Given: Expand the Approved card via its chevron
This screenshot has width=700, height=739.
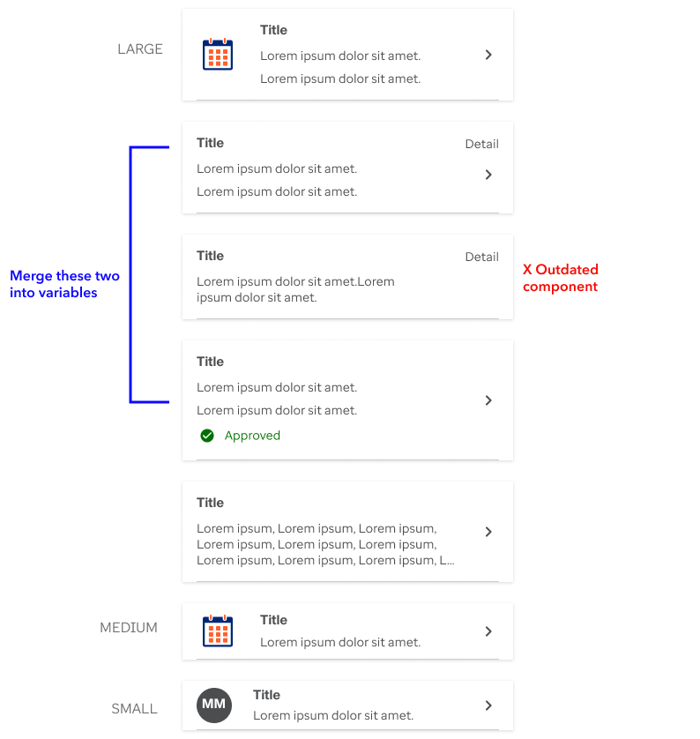Looking at the screenshot, I should coord(488,400).
